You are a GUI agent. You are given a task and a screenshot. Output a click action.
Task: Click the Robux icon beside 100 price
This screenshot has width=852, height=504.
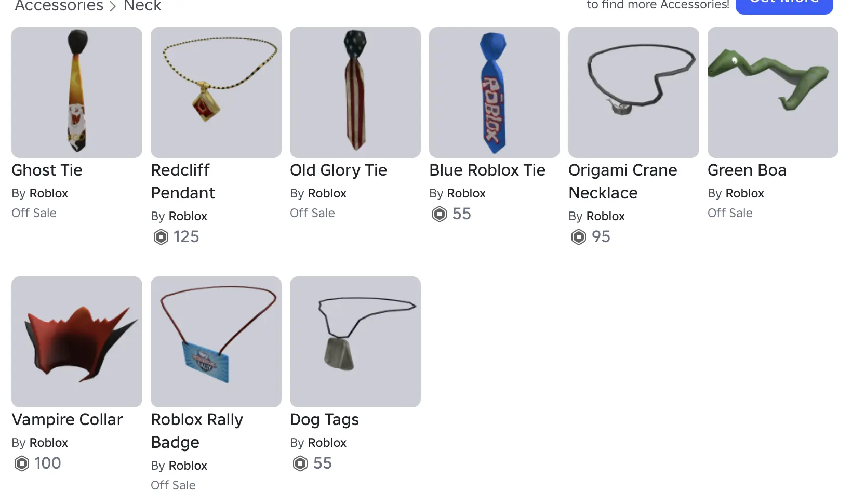pyautogui.click(x=22, y=463)
